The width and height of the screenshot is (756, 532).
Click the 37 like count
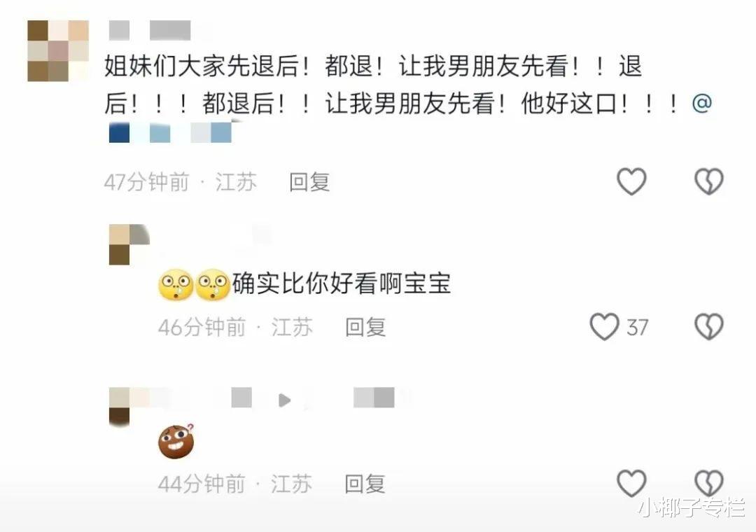click(x=638, y=328)
